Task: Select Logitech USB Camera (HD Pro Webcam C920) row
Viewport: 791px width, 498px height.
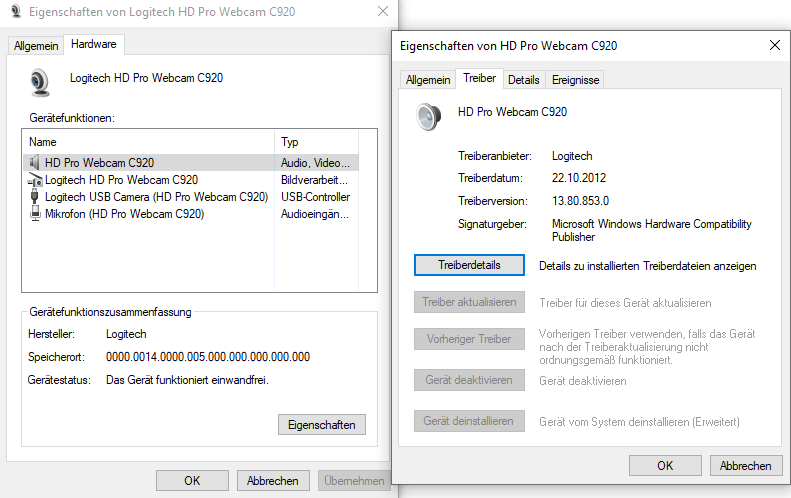Action: pyautogui.click(x=191, y=197)
